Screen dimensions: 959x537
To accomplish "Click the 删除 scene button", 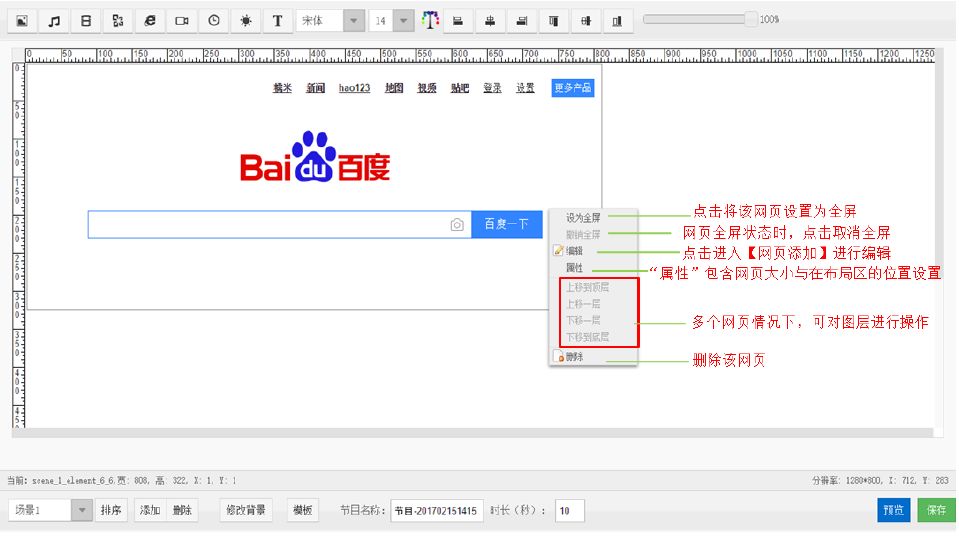I will 182,510.
